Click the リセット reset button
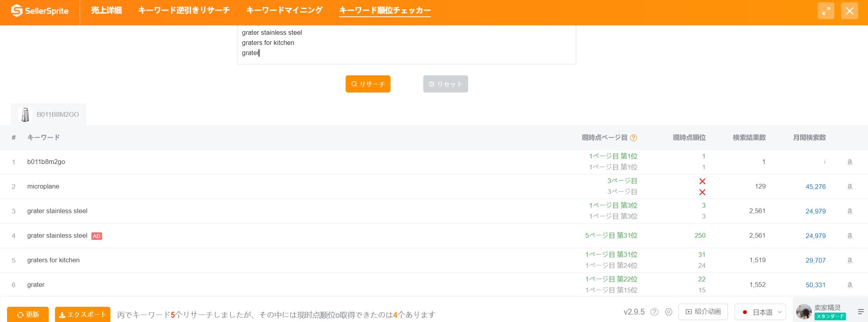Viewport: 868px width, 322px height. pyautogui.click(x=446, y=84)
